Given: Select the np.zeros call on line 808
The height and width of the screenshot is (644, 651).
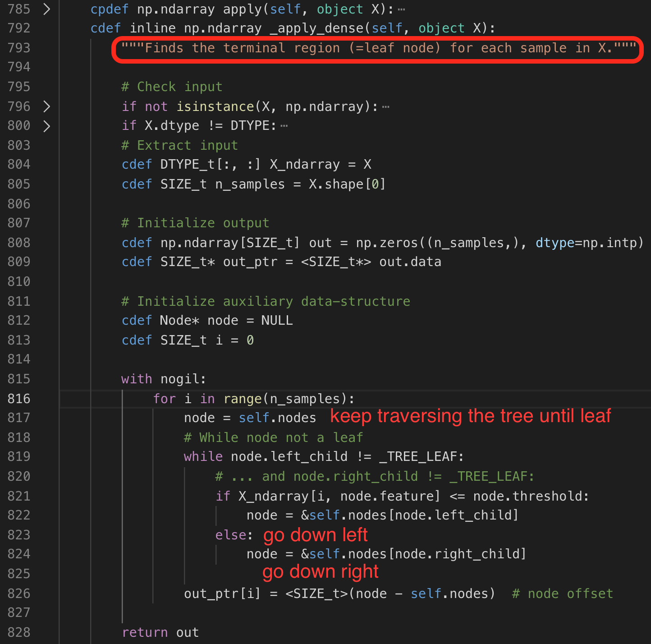Looking at the screenshot, I should click(x=388, y=242).
